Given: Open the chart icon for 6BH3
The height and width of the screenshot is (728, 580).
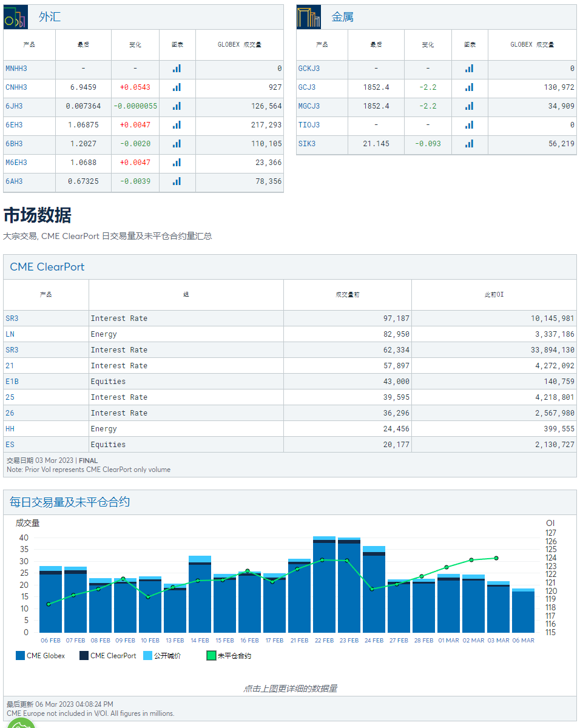Looking at the screenshot, I should [177, 144].
